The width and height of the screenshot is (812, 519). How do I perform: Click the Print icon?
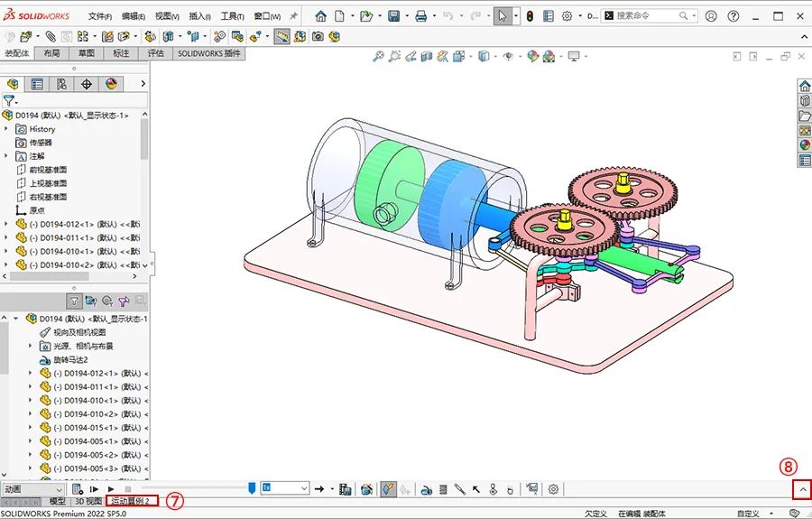pyautogui.click(x=421, y=16)
